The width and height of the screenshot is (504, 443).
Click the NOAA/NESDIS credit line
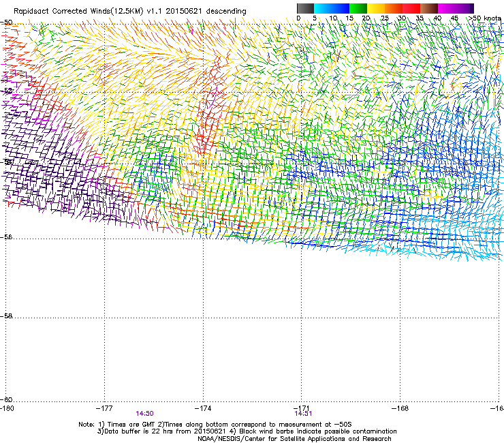click(x=294, y=439)
